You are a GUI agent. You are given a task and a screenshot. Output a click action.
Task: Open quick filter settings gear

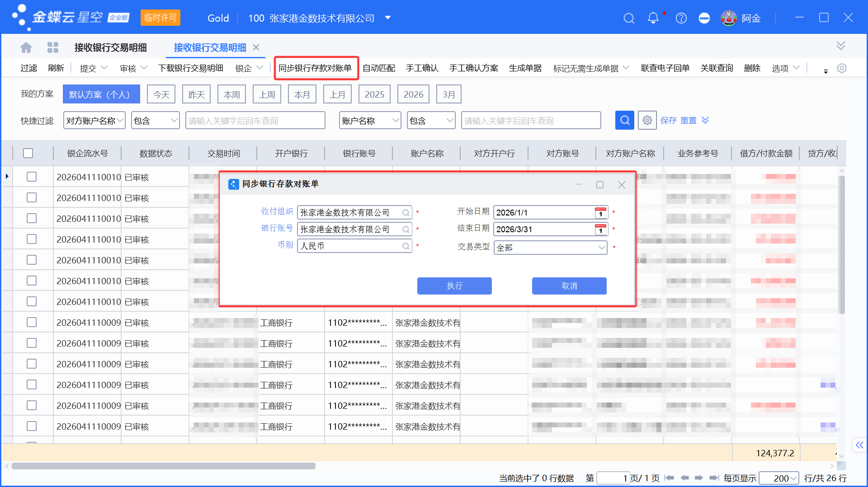tap(647, 120)
